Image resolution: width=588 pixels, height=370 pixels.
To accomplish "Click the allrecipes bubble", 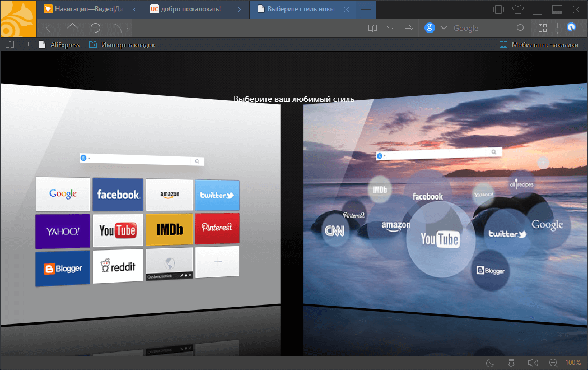I will click(521, 184).
